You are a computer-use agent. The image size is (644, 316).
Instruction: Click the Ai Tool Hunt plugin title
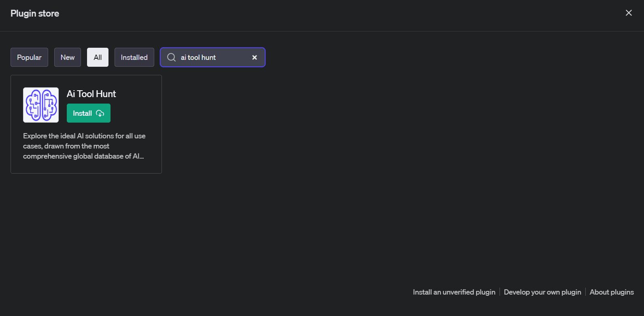(91, 94)
